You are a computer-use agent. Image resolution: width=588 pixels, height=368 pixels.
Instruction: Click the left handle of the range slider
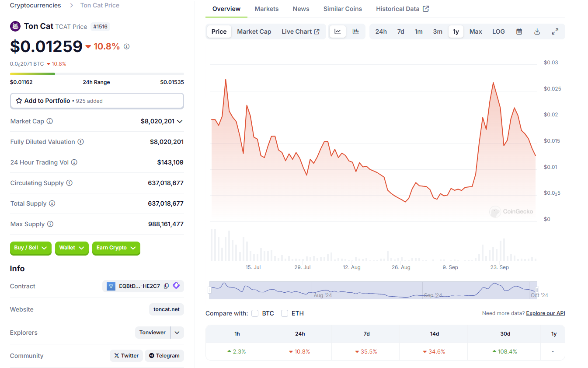tap(209, 290)
